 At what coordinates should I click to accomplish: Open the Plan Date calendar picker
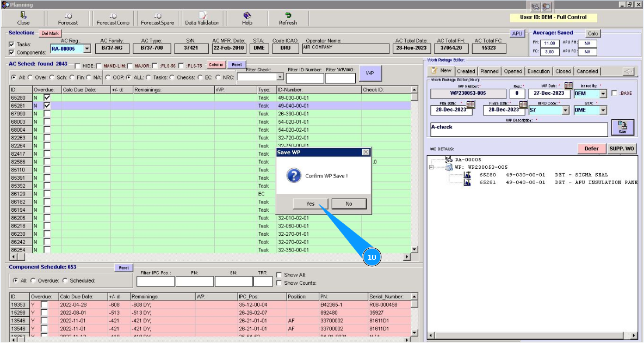(470, 103)
